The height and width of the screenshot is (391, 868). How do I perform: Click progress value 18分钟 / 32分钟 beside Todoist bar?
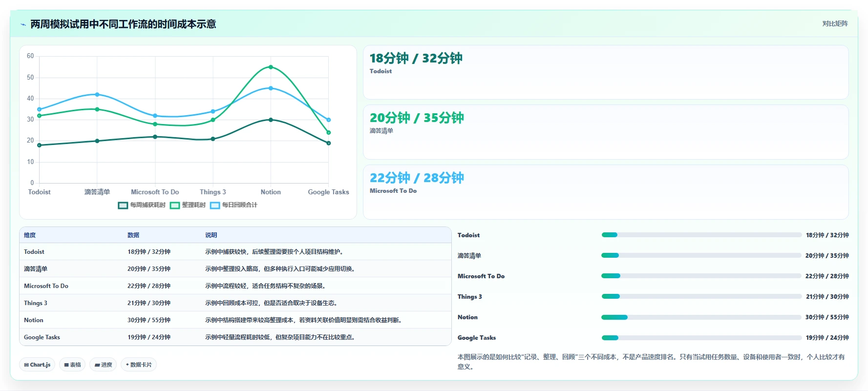coord(827,235)
